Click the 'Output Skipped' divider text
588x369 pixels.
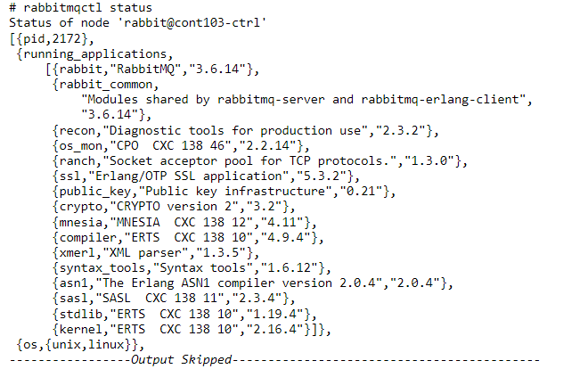click(180, 360)
